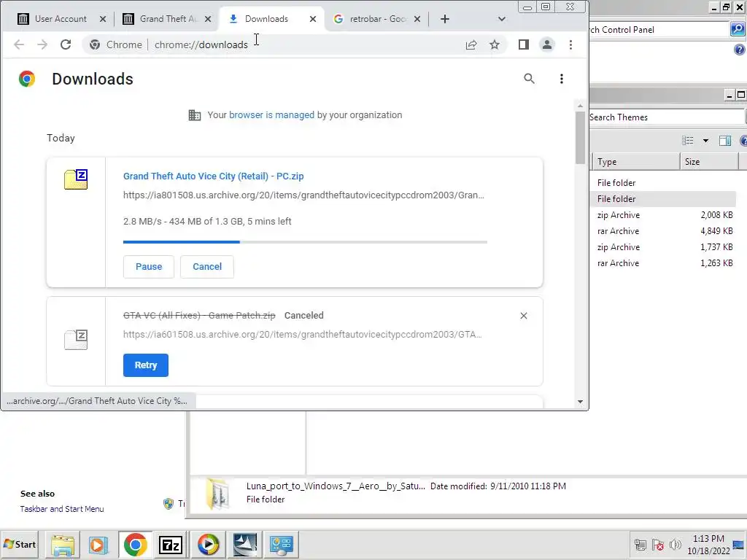This screenshot has width=747, height=560.
Task: Open Control Panel help question icon
Action: (x=740, y=49)
